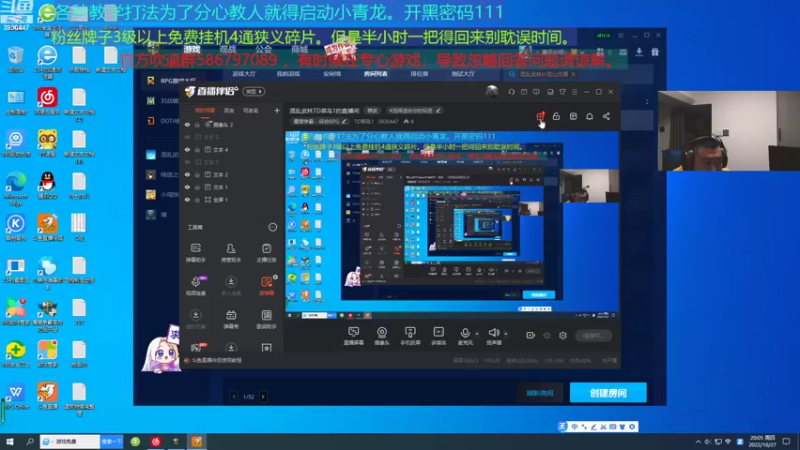Add a 直播屏幕 screen source
Screen dimensions: 800x450
pyautogui.click(x=354, y=336)
